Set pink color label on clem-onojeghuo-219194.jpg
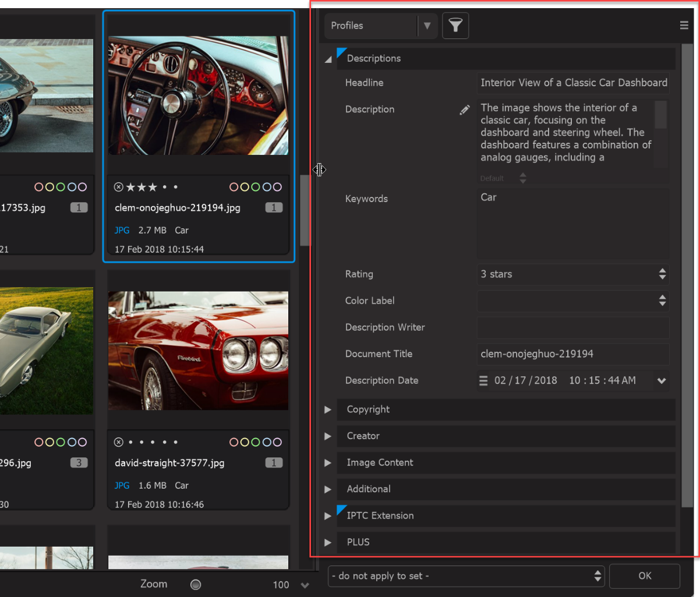The width and height of the screenshot is (700, 597). point(234,187)
